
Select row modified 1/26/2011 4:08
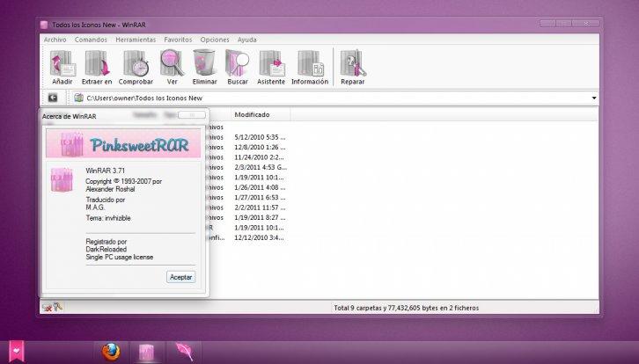pos(260,187)
